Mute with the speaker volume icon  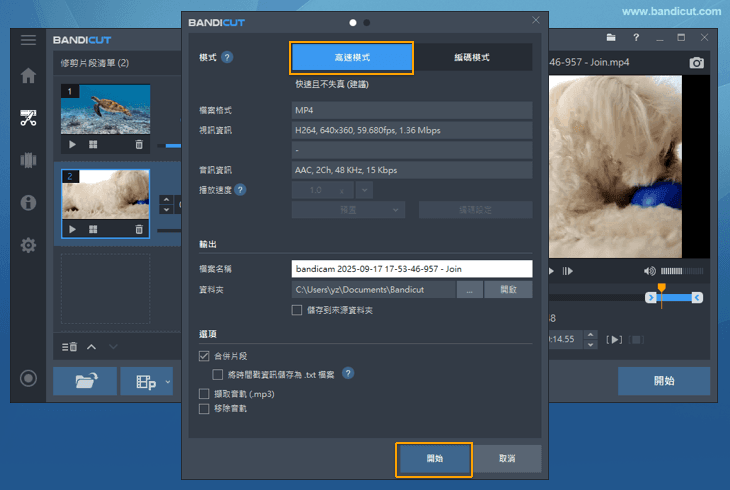coord(649,271)
